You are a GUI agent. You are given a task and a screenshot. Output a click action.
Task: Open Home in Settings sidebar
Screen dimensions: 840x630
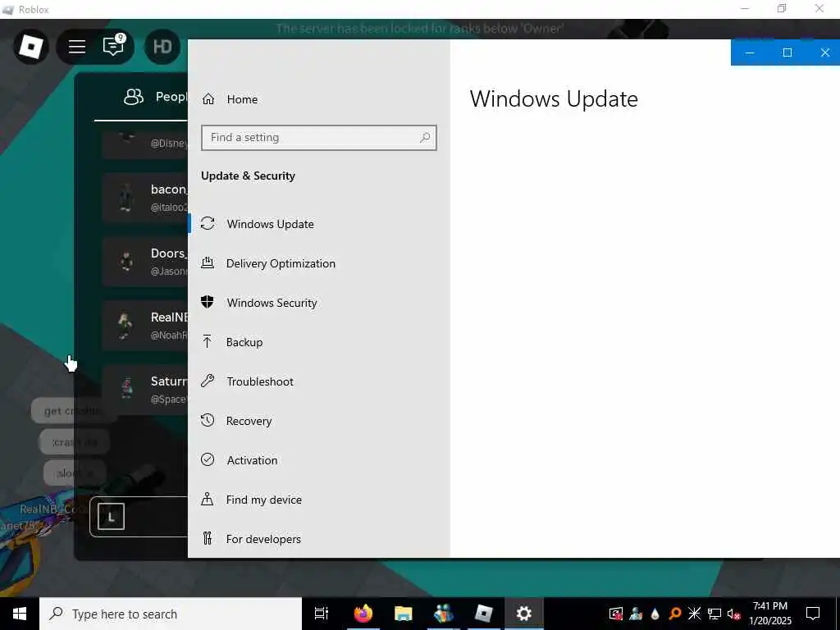point(230,99)
